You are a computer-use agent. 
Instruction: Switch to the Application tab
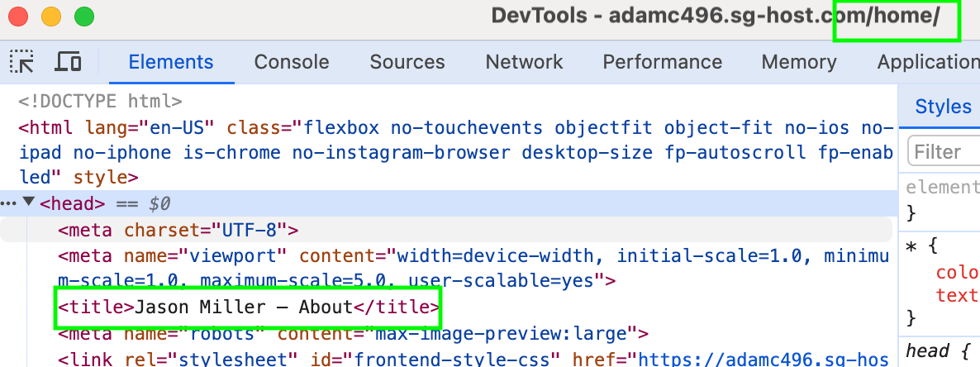pos(927,62)
